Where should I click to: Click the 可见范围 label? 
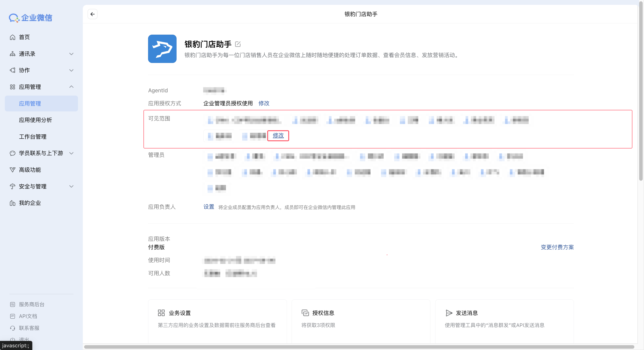(159, 119)
